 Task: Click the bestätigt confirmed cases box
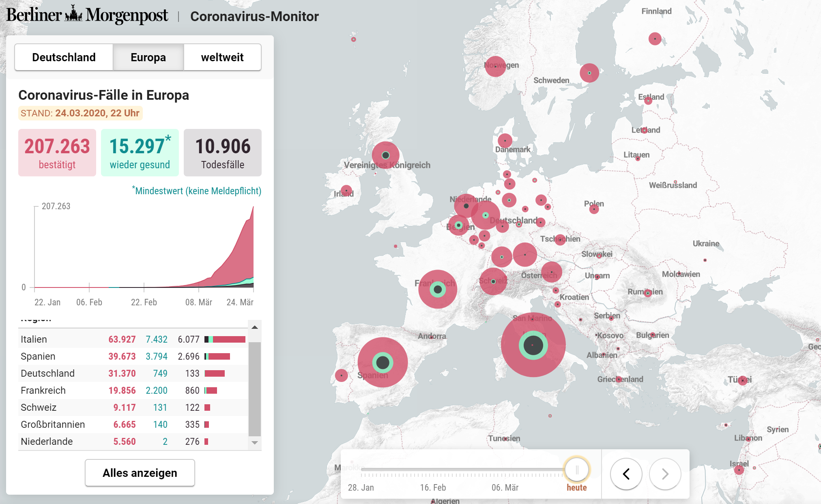tap(57, 153)
